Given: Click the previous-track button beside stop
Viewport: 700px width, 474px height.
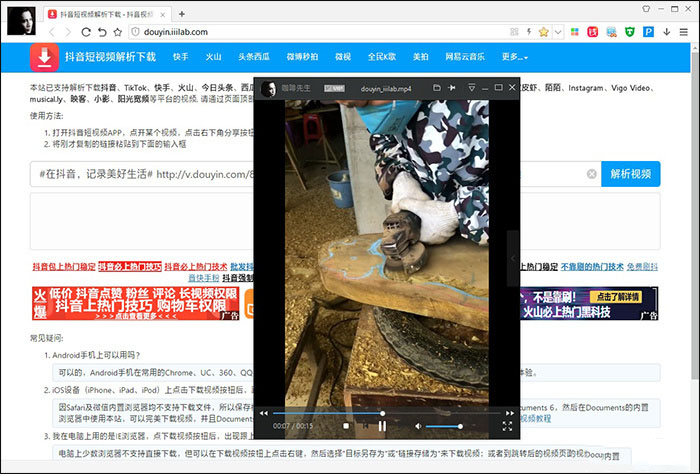Looking at the screenshot, I should coord(365,426).
